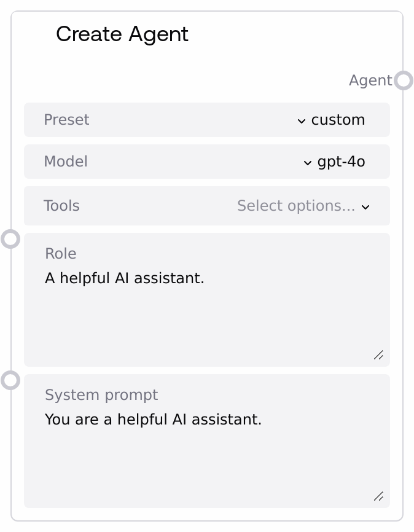
Task: Click the Role textarea resize handle
Action: (378, 355)
